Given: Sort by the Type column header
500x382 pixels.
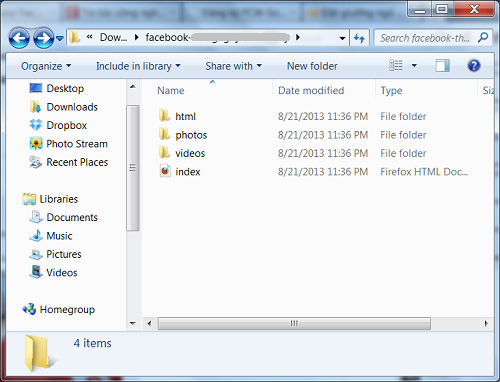Looking at the screenshot, I should tap(391, 90).
